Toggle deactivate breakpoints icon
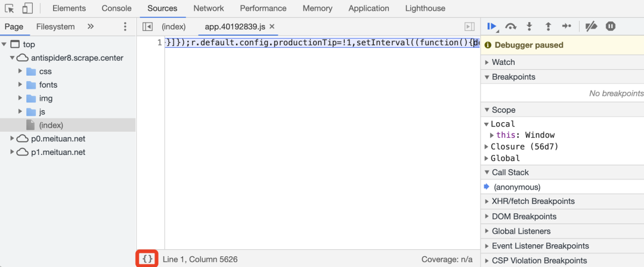This screenshot has width=644, height=267. pyautogui.click(x=591, y=26)
